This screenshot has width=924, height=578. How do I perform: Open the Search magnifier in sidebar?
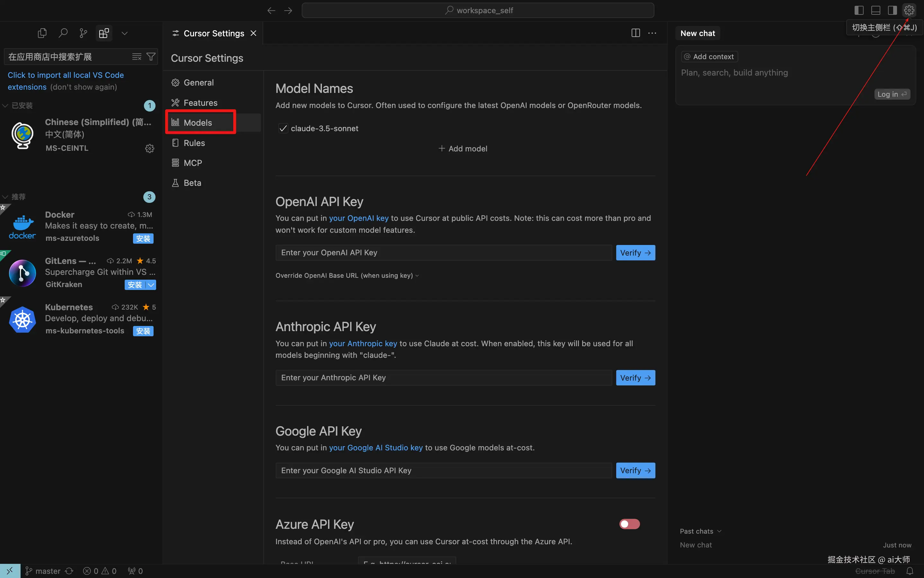[63, 33]
